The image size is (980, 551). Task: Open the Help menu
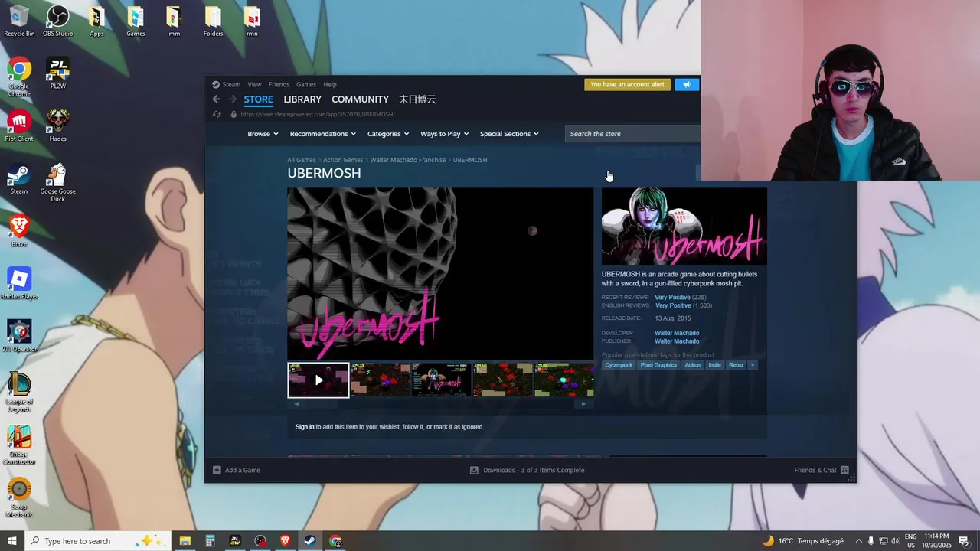(330, 84)
